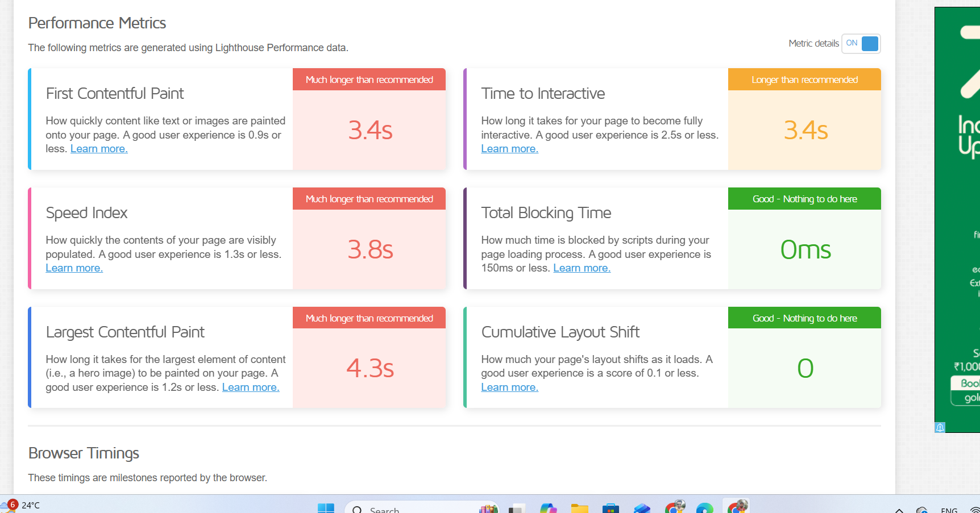This screenshot has width=980, height=513.
Task: Follow Learn more link under Speed Index
Action: (x=74, y=268)
